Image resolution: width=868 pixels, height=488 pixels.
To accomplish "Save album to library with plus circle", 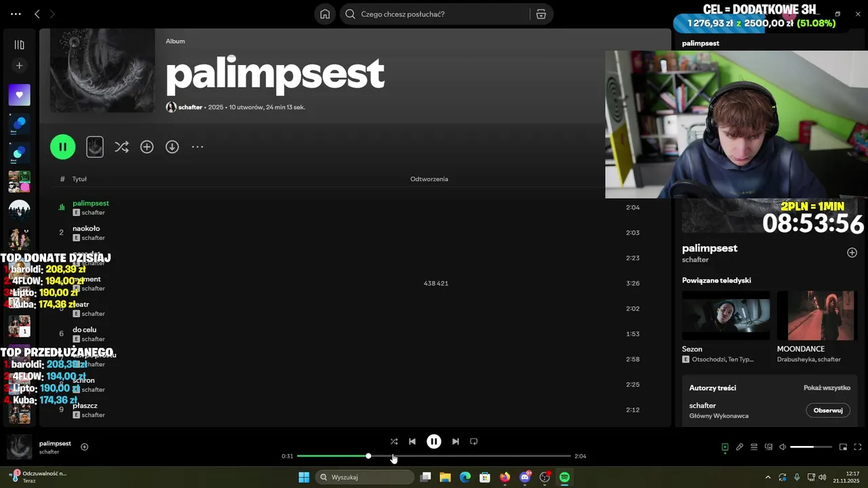I will [x=146, y=147].
